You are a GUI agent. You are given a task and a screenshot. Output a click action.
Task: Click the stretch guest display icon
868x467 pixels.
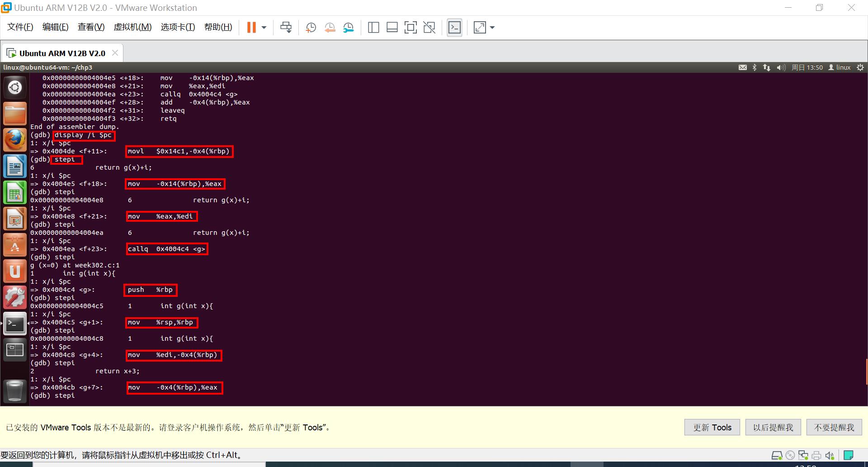480,28
